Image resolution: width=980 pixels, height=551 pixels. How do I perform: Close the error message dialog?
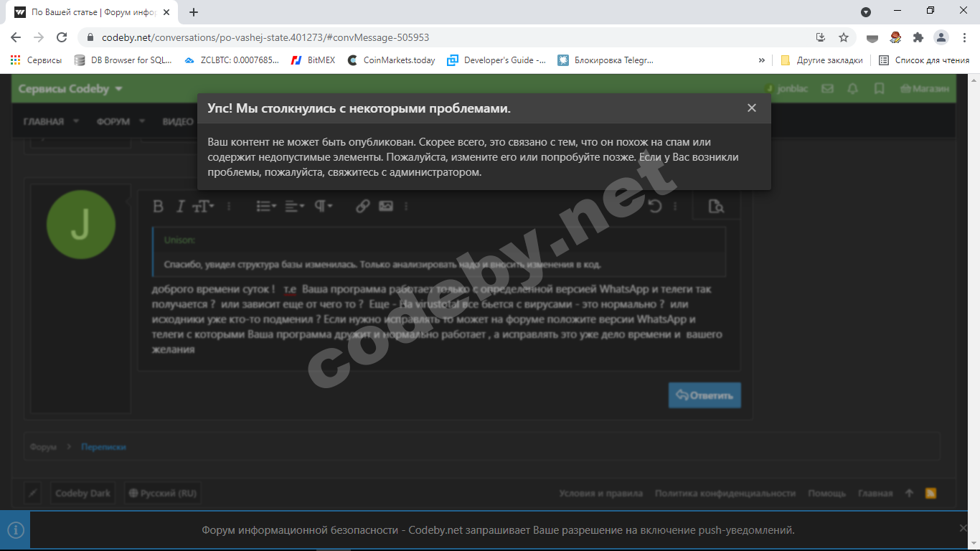coord(751,108)
